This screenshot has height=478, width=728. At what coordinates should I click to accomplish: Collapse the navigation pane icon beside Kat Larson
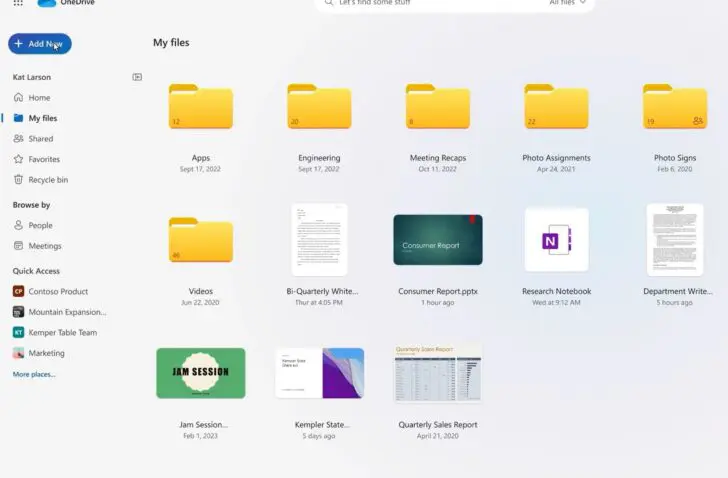[137, 77]
